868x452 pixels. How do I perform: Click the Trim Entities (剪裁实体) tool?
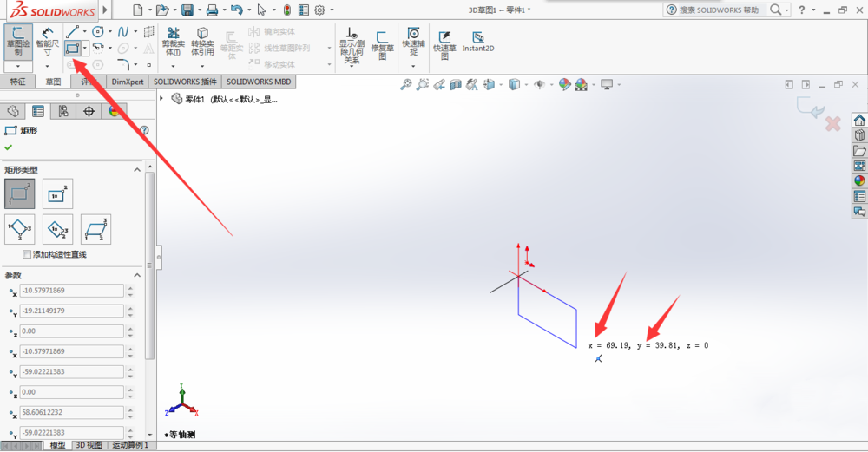174,42
